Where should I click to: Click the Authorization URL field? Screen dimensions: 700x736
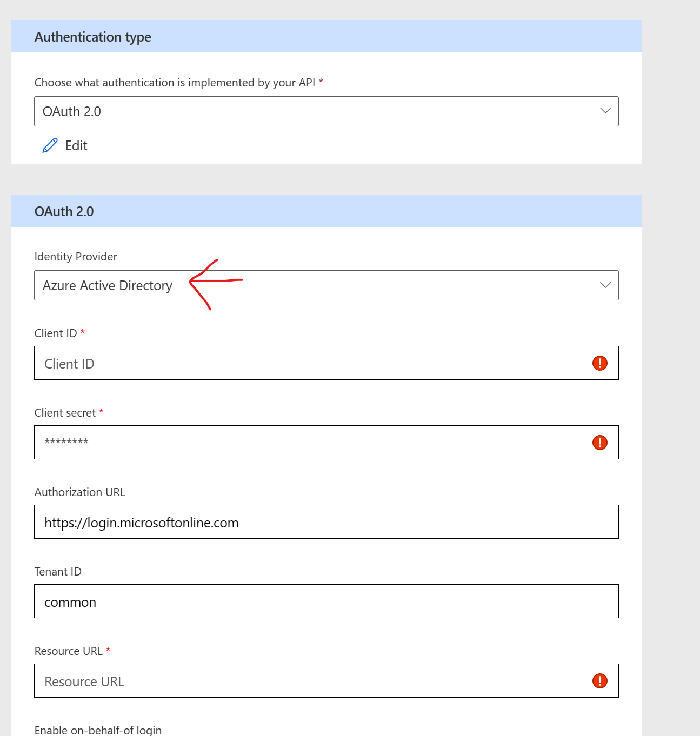270,521
